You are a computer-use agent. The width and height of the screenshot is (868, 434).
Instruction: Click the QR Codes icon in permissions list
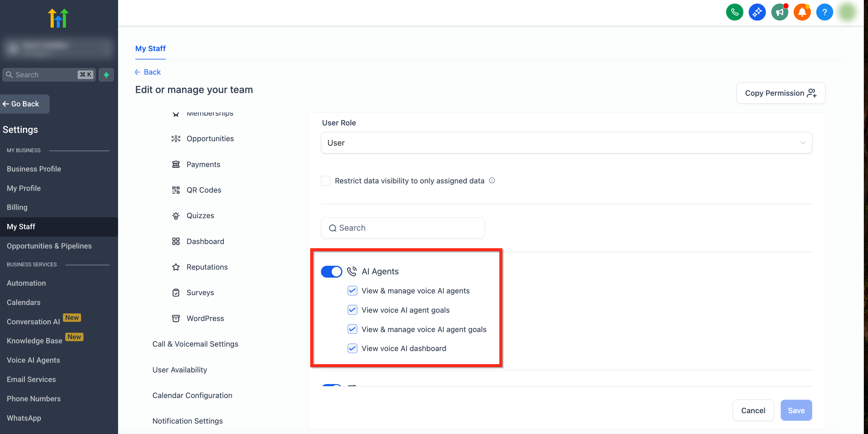point(176,190)
